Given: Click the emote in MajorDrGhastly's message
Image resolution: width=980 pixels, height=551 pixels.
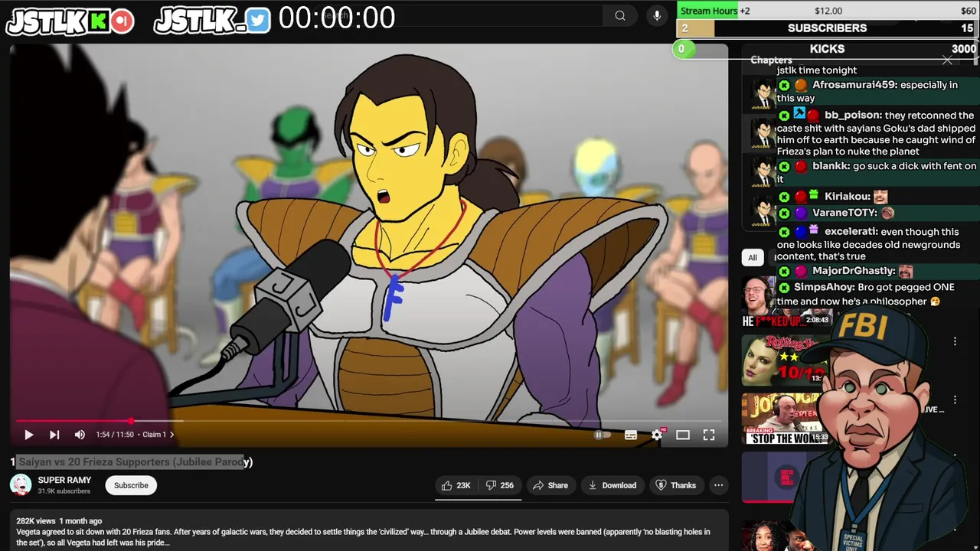Looking at the screenshot, I should pyautogui.click(x=906, y=271).
